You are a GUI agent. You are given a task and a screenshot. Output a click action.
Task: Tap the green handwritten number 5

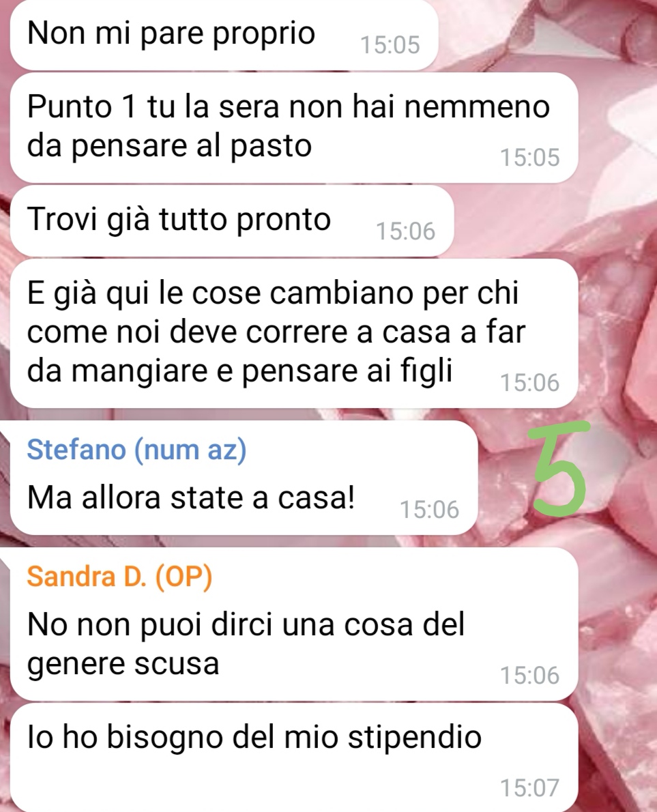point(561,469)
